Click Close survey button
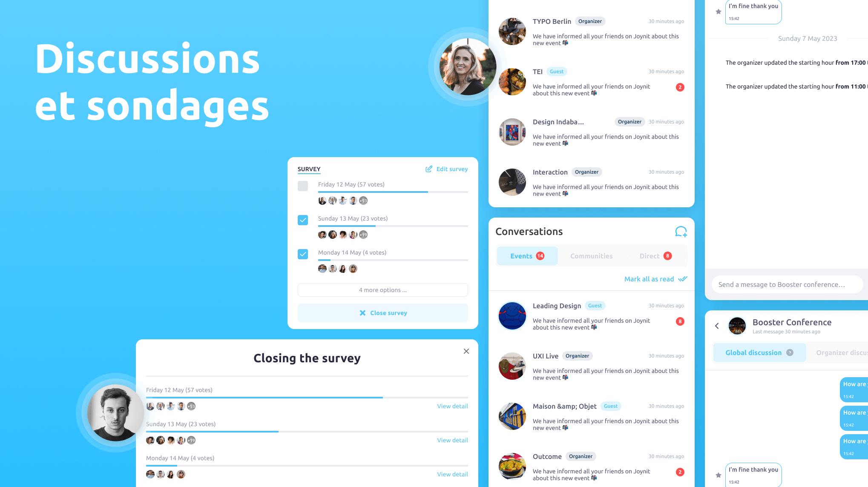The height and width of the screenshot is (487, 868). coord(382,312)
